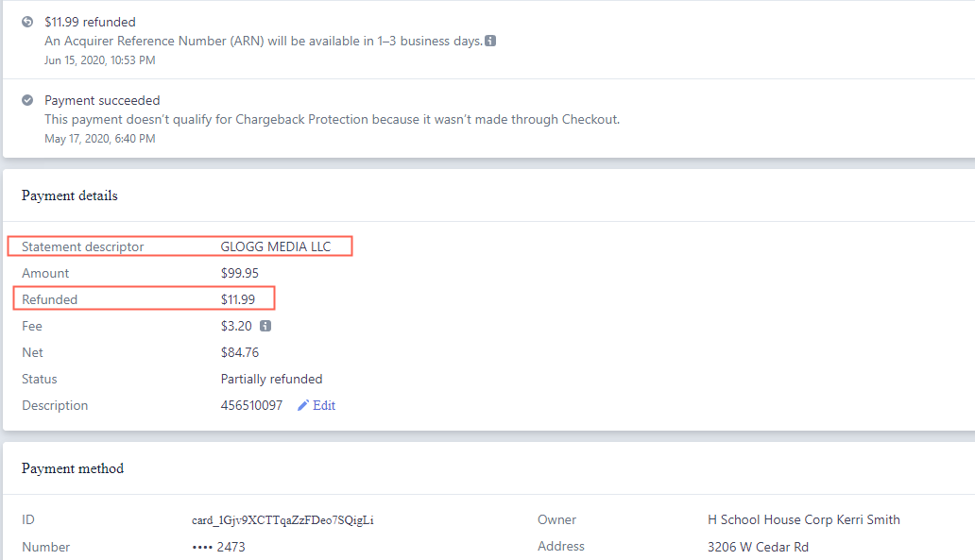Click the $84.76 net value
The width and height of the screenshot is (975, 560).
point(239,352)
